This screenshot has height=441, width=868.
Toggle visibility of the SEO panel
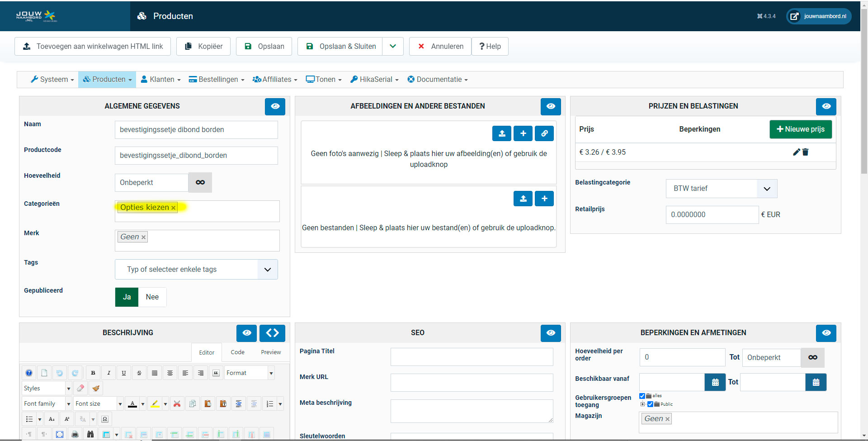point(551,333)
